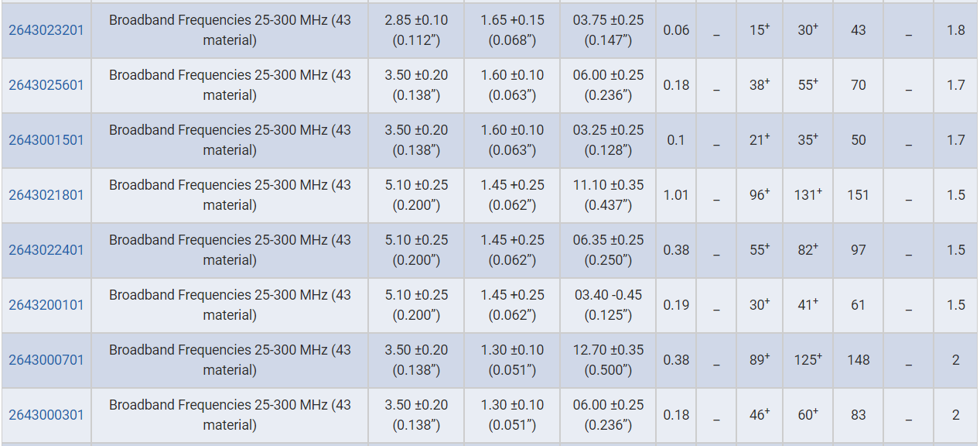Open part number 2643000701 link
Screen dimensions: 980x446
point(46,360)
